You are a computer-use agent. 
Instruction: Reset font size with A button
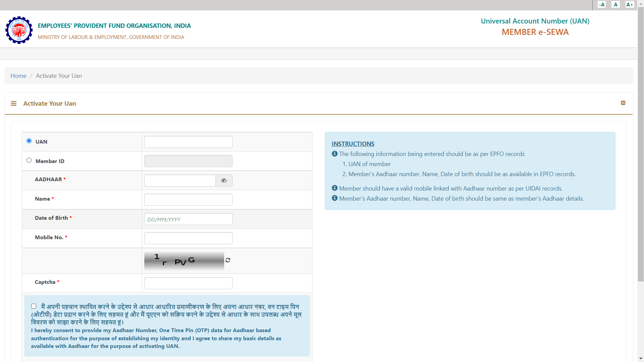(x=615, y=5)
